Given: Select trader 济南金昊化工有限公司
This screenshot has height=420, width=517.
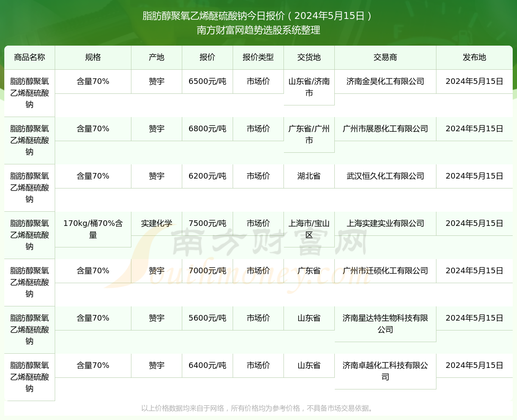Looking at the screenshot, I should click(386, 81).
